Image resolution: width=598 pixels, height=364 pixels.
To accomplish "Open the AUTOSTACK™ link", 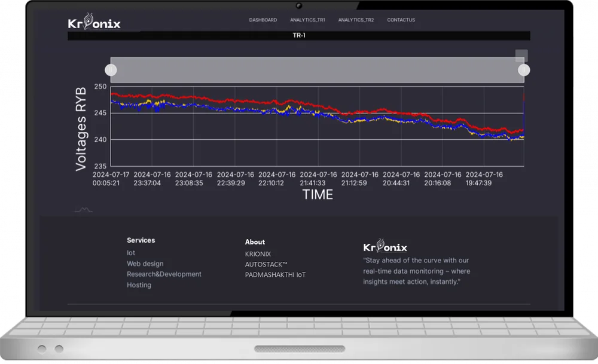I will click(x=266, y=264).
